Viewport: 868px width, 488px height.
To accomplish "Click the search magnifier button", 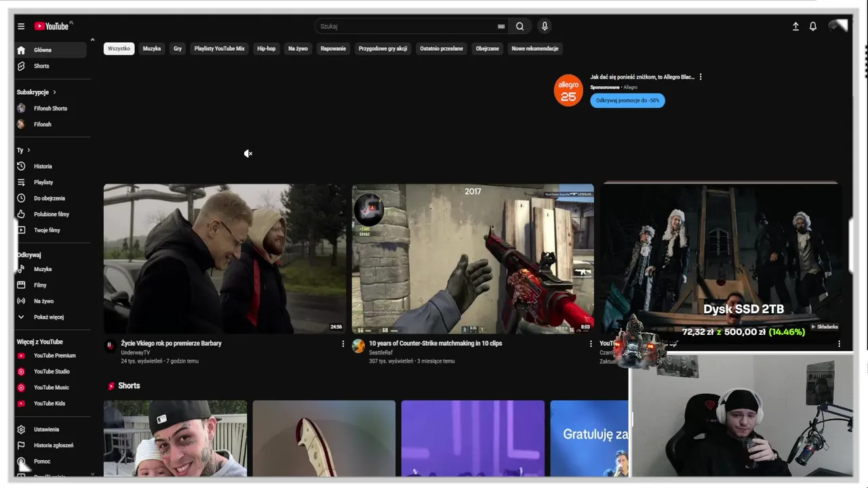I will pyautogui.click(x=519, y=26).
